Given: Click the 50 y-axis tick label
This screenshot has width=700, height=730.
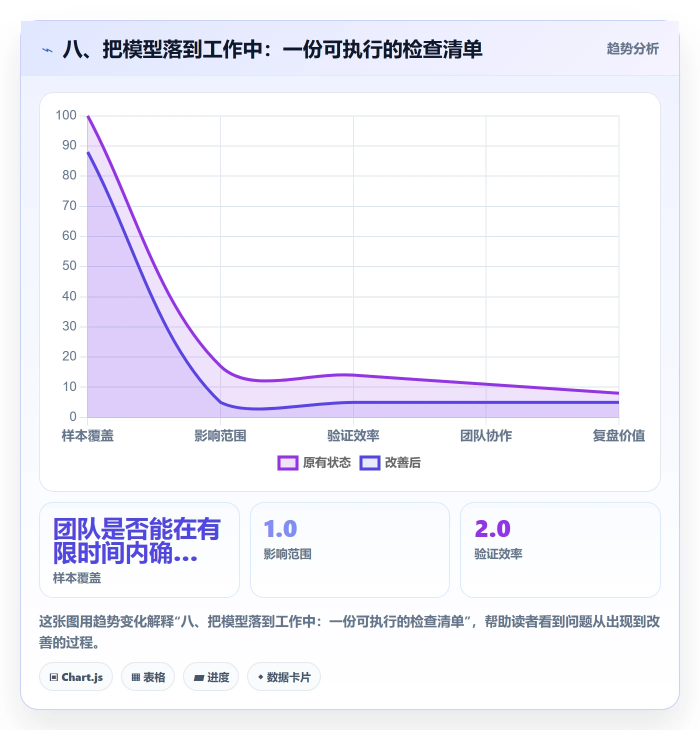Looking at the screenshot, I should coord(69,266).
